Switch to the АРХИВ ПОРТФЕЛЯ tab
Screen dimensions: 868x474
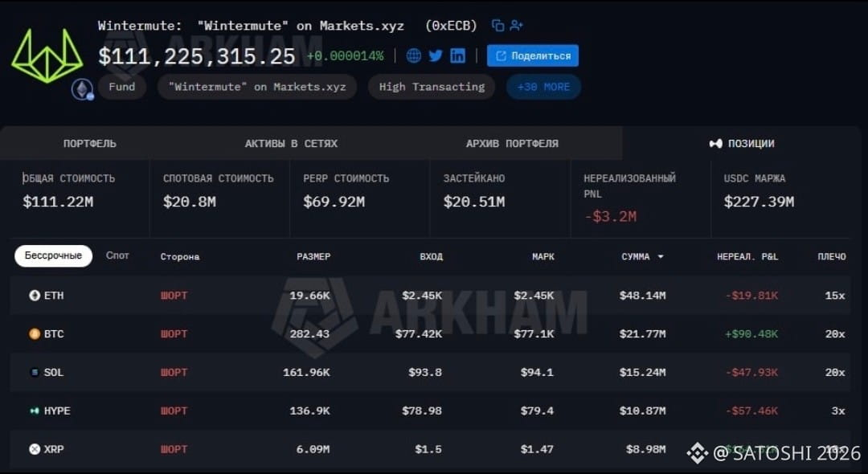512,143
